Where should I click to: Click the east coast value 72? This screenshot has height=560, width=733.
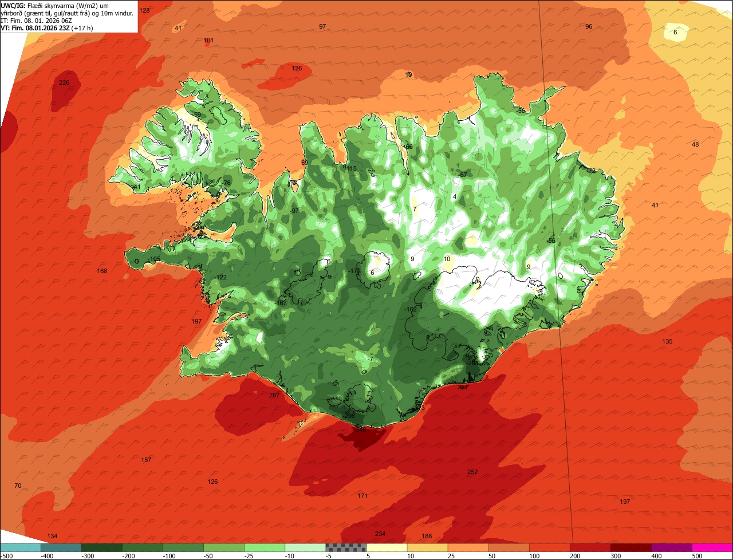coord(592,171)
